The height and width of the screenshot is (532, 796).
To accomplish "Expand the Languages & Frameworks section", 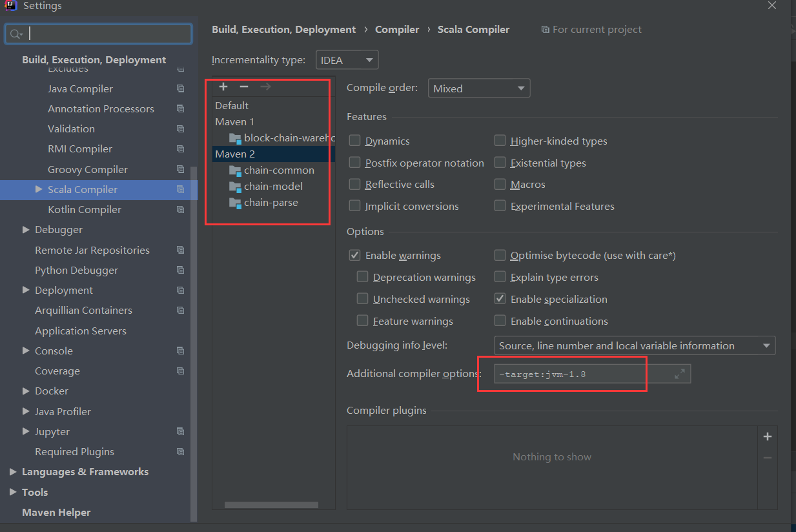I will [x=13, y=471].
